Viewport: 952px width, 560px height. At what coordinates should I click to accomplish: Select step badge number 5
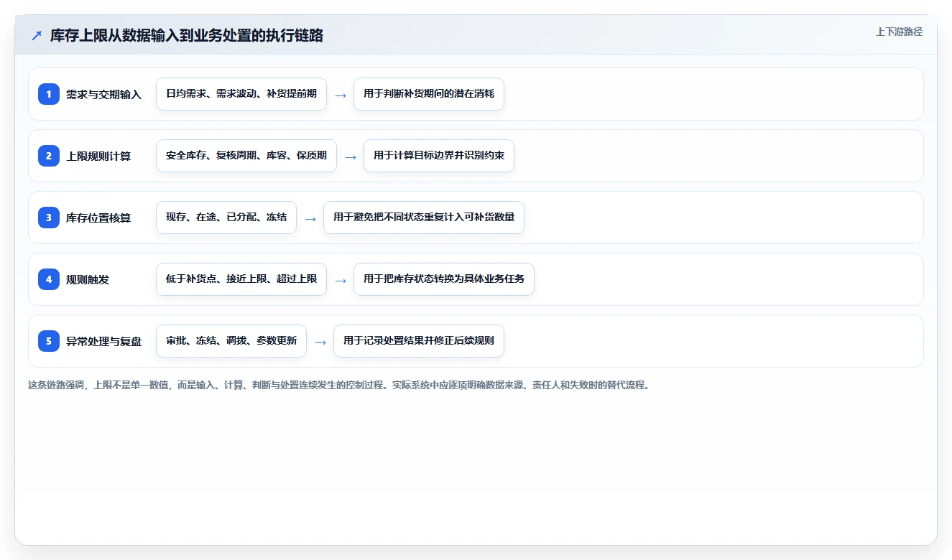click(49, 341)
